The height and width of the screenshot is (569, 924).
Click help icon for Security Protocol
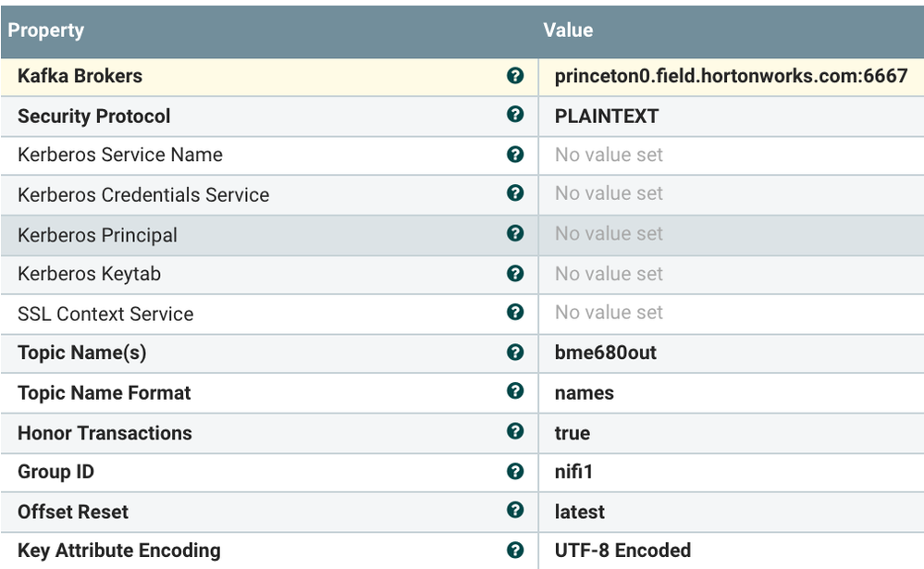coord(516,115)
